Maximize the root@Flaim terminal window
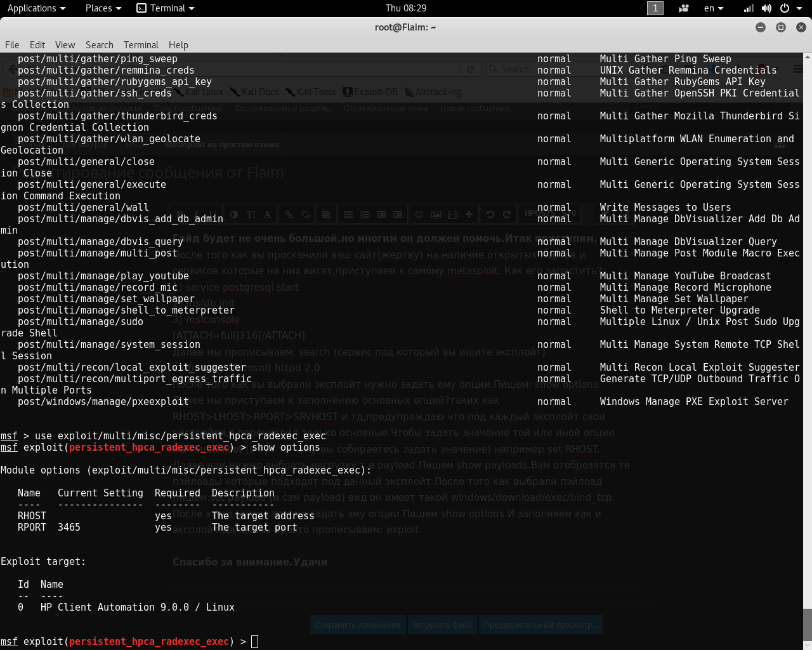 pos(781,27)
